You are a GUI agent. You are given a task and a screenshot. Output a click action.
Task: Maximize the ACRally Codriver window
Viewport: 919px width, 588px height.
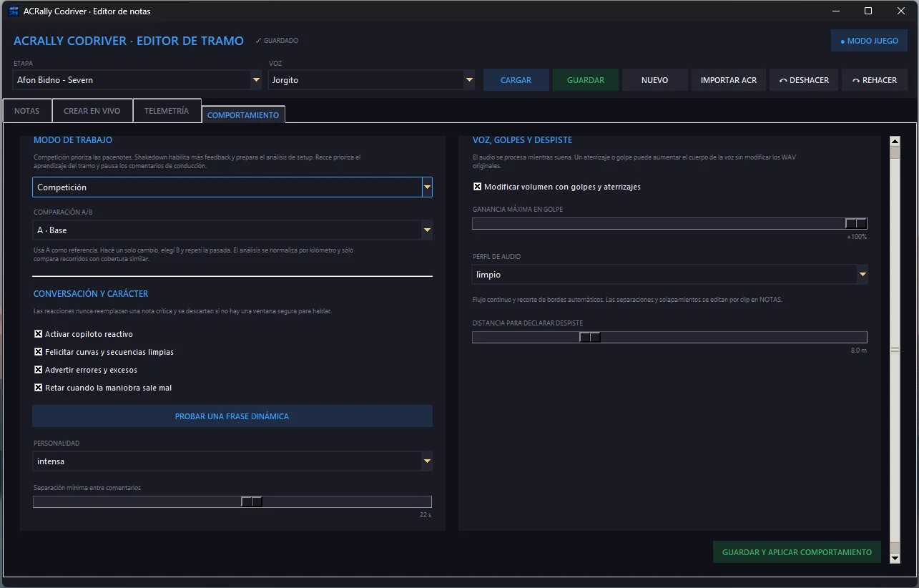[x=868, y=11]
